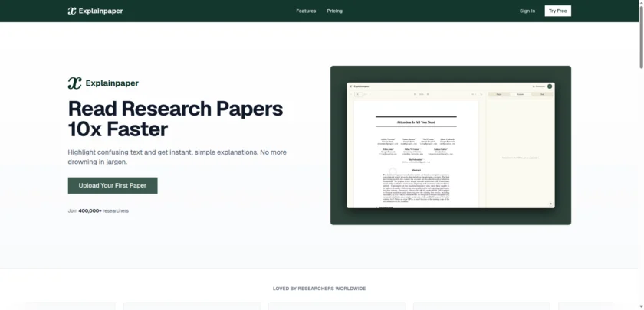
Task: Click the Sign In link
Action: point(527,11)
